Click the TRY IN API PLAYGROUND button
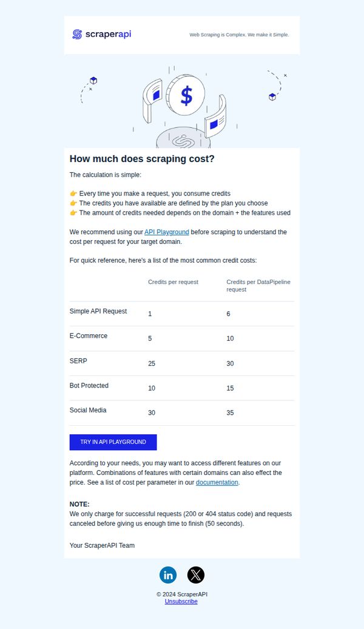 click(113, 442)
